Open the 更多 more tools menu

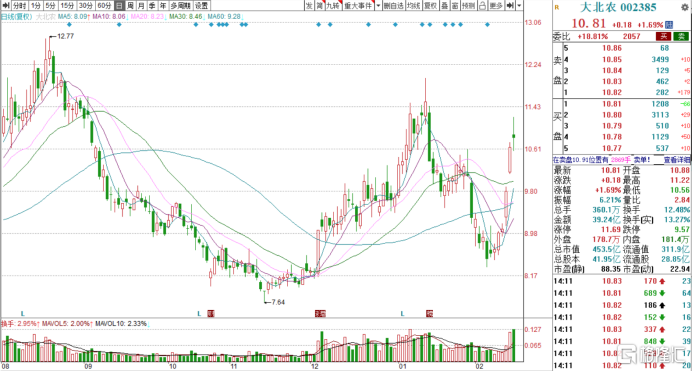pyautogui.click(x=496, y=5)
